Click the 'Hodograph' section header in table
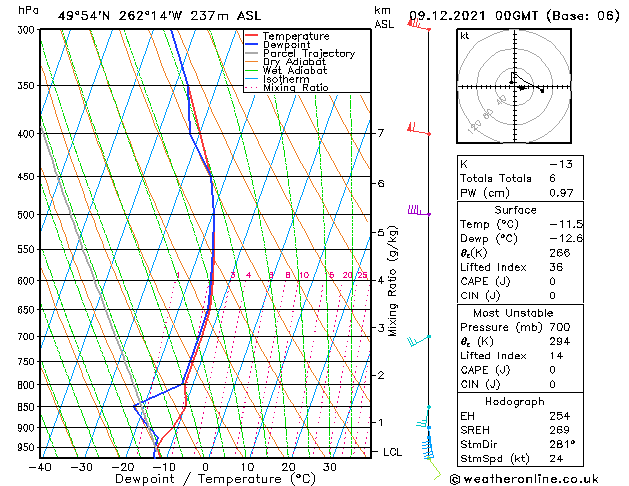The image size is (629, 486). coord(515,402)
